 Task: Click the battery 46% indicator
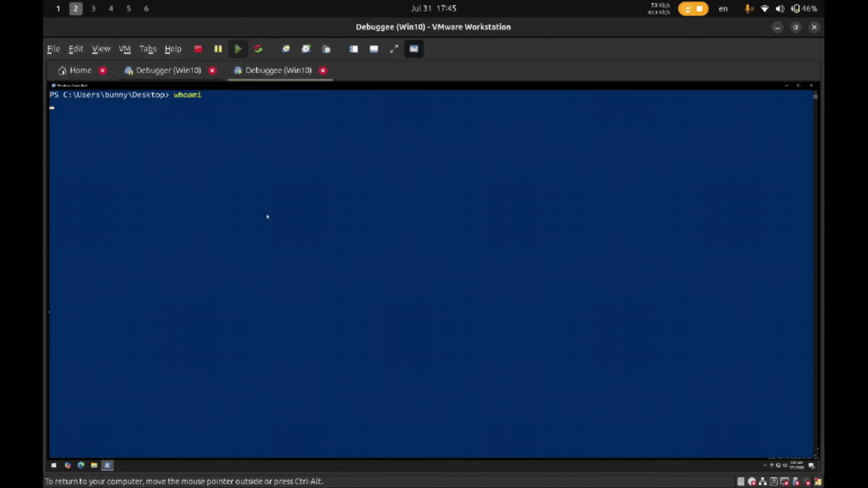(805, 8)
